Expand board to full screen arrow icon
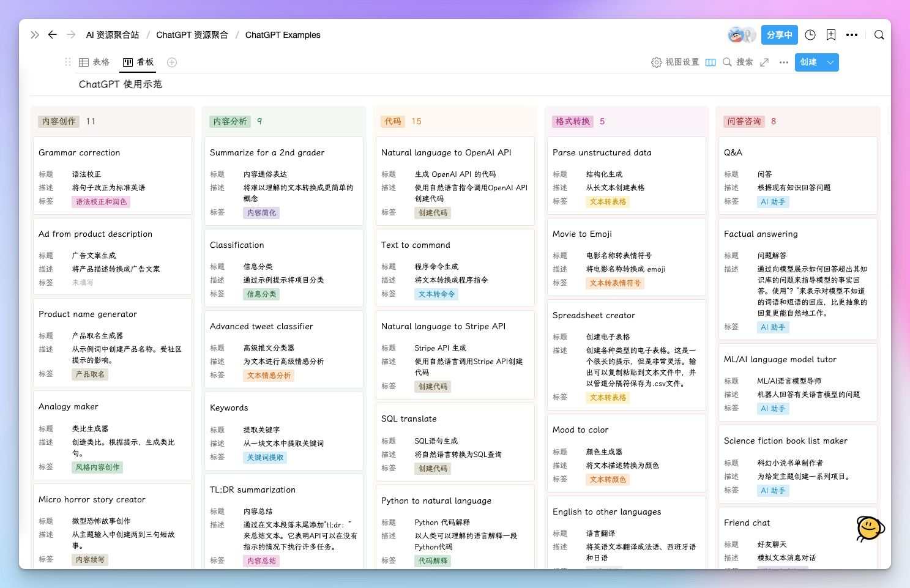This screenshot has width=910, height=588. [764, 62]
